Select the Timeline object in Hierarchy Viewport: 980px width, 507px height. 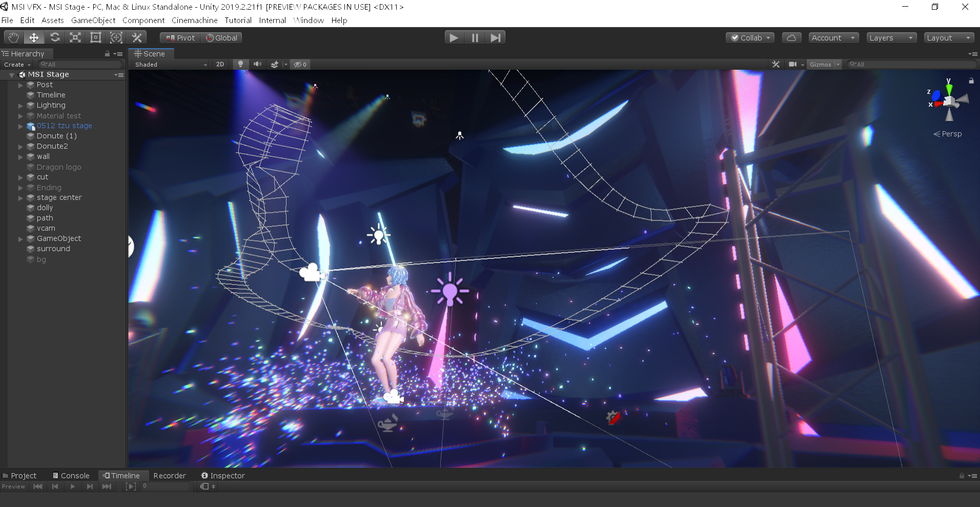pos(51,95)
